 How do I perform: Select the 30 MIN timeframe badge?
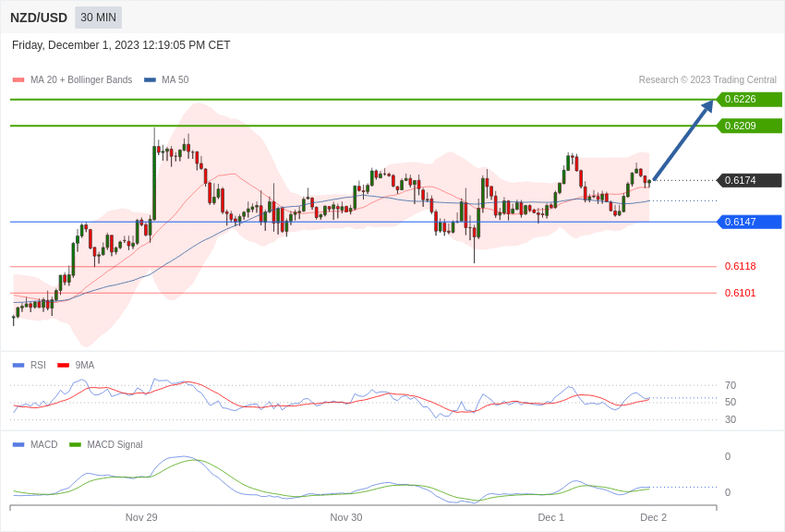point(98,18)
